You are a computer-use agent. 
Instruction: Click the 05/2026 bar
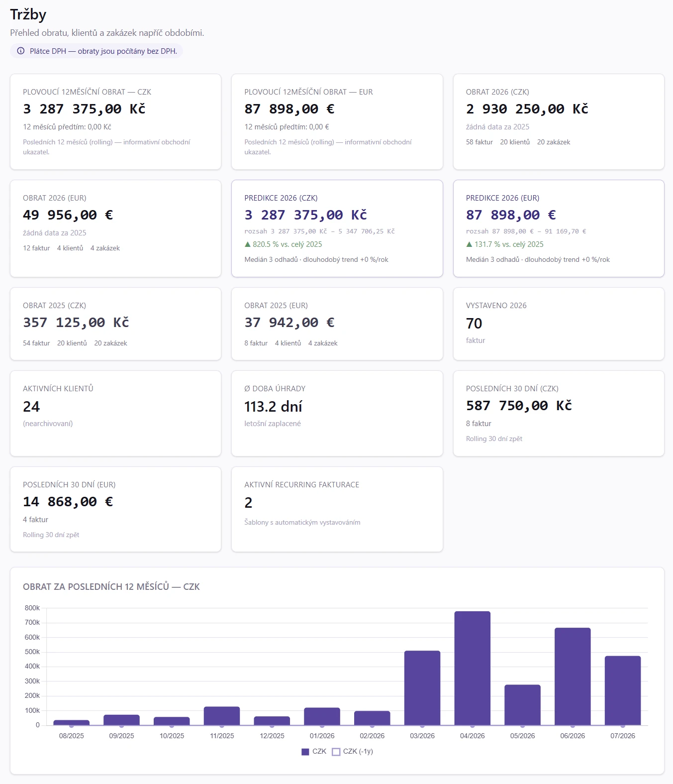click(522, 705)
